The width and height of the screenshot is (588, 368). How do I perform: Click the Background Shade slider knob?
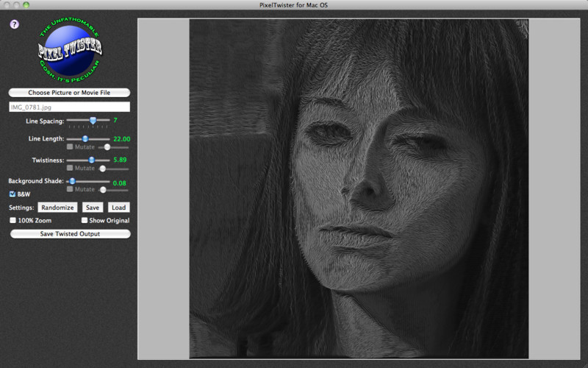coord(72,181)
